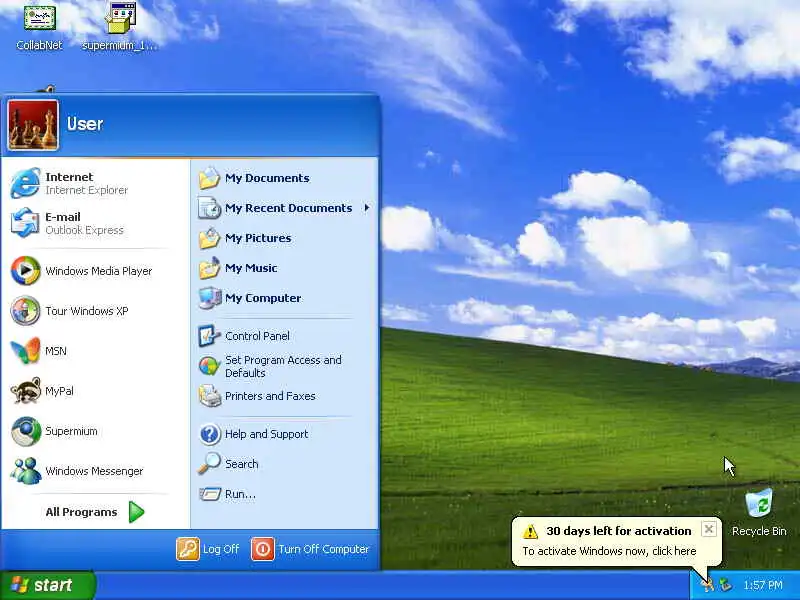Start the Tour Windows XP item
The height and width of the screenshot is (600, 800).
click(x=95, y=311)
